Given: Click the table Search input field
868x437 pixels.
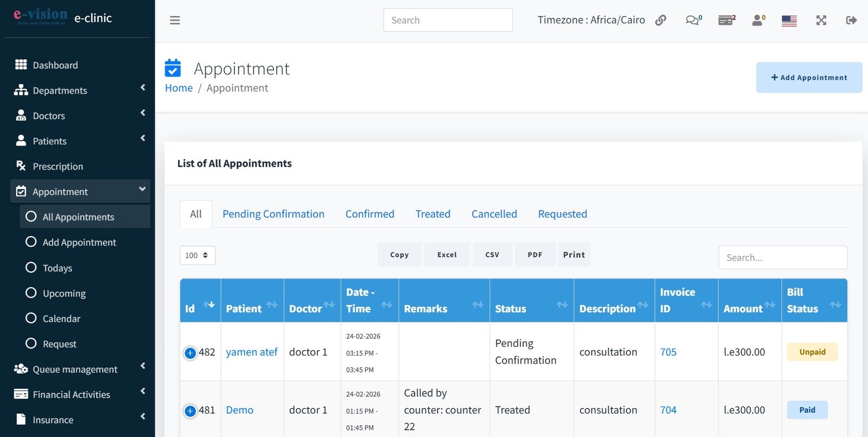Looking at the screenshot, I should 782,257.
